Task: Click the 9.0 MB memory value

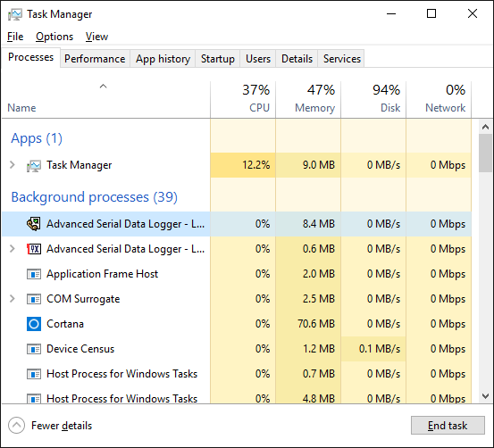Action: click(x=319, y=165)
